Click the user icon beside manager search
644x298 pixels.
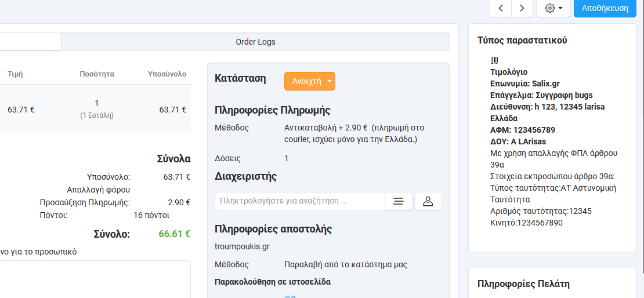click(428, 201)
